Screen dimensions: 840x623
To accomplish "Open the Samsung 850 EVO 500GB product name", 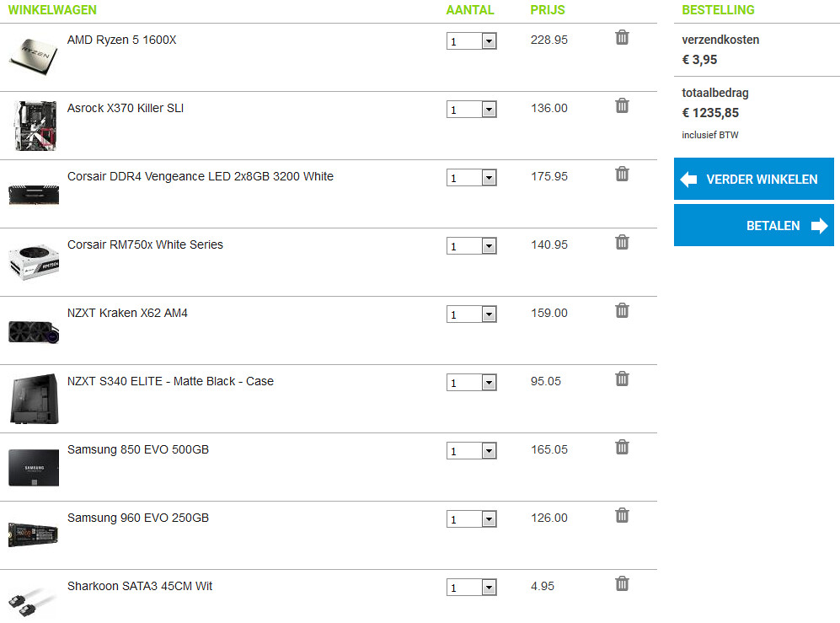I will point(138,449).
